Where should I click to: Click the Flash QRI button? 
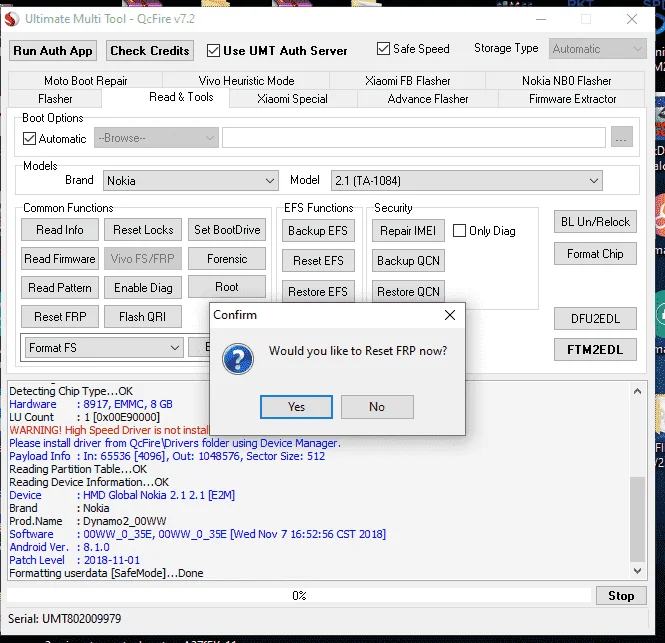[143, 316]
